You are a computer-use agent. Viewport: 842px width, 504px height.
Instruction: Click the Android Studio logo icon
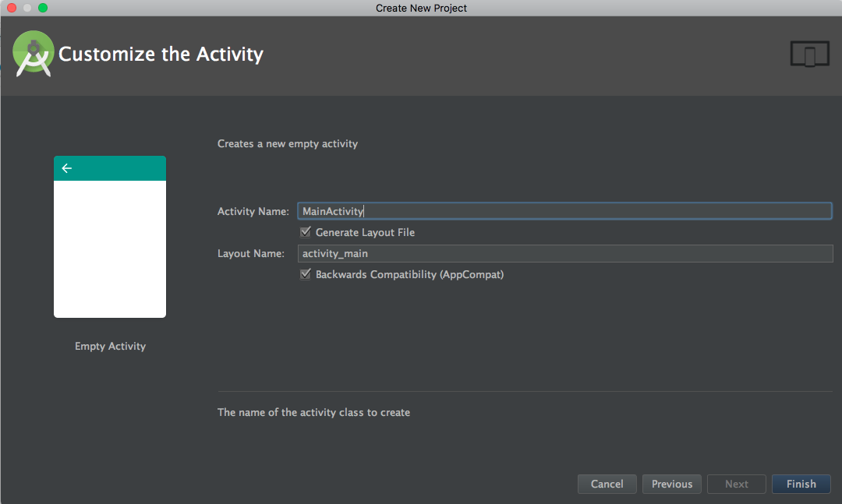point(34,54)
